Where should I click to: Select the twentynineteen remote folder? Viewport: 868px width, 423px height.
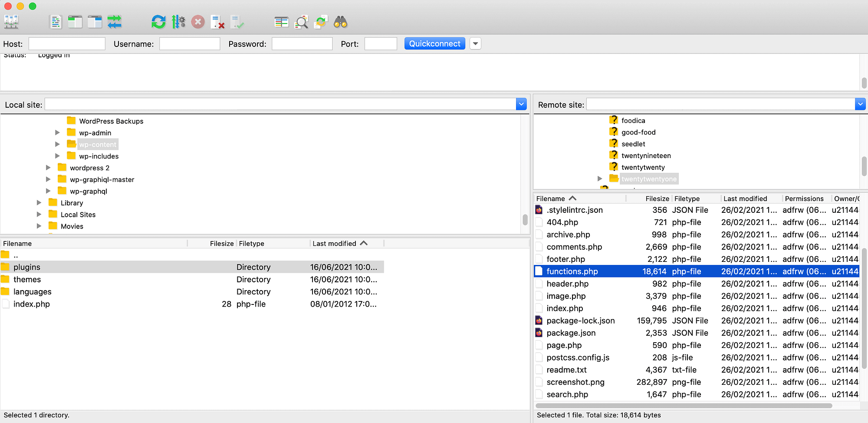[x=646, y=156]
